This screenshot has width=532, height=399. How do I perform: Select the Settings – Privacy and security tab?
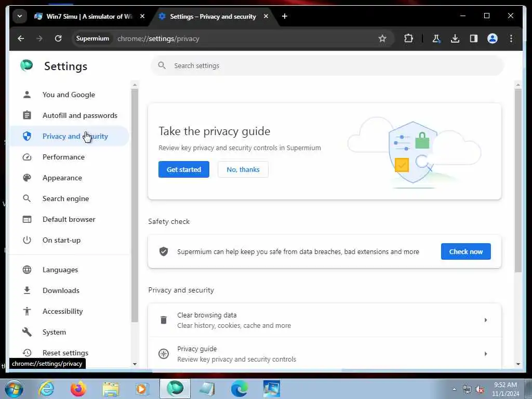212,16
